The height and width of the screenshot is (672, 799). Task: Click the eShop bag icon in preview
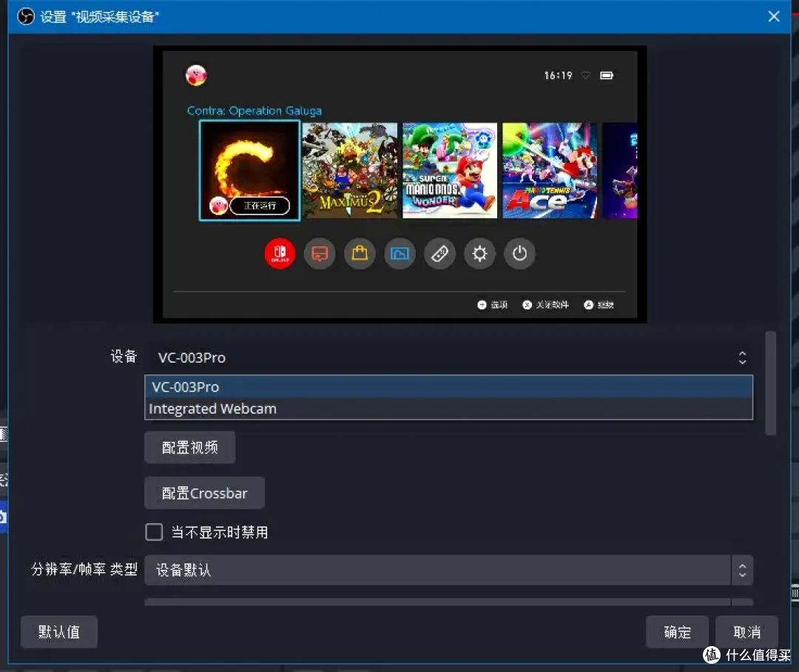[360, 253]
